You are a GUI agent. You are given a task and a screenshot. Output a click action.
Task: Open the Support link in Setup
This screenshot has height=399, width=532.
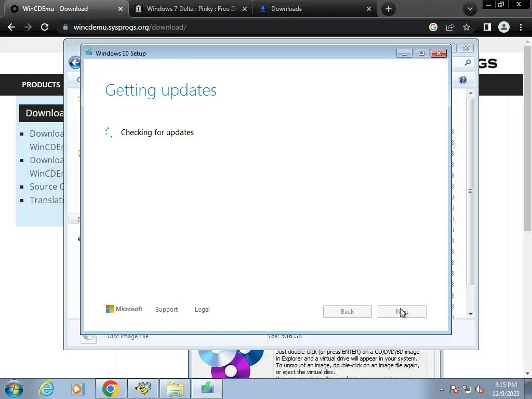click(x=167, y=310)
